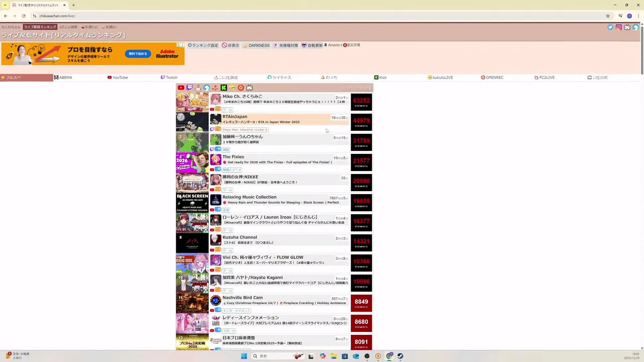Toggle the 非表示 hide option
Viewport: 644px width, 362px height.
tap(230, 45)
